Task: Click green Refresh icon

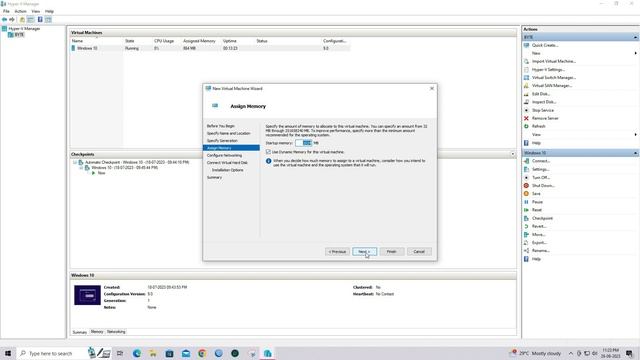Action: click(527, 126)
